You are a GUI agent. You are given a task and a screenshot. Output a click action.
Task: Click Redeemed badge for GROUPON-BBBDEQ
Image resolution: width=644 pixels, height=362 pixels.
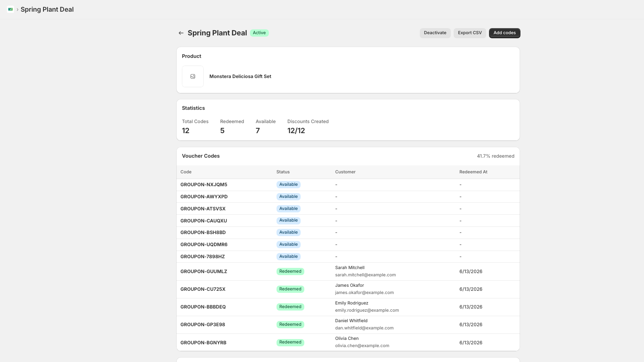point(290,307)
